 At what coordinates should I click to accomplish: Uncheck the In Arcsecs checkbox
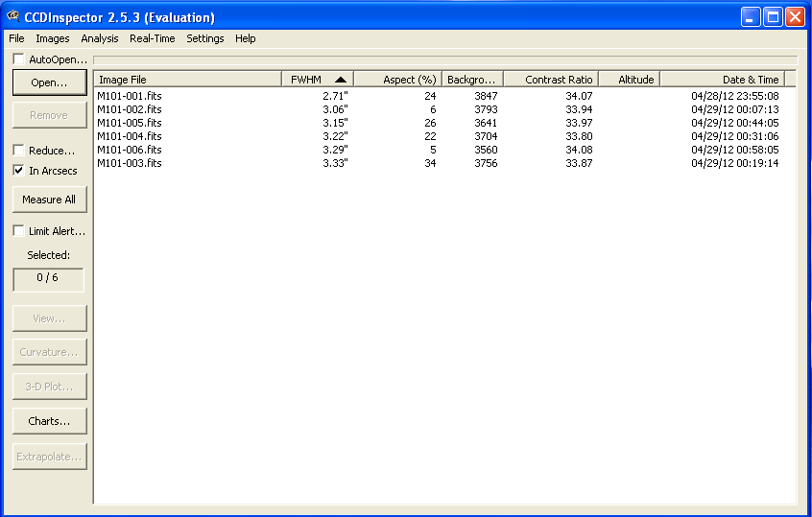click(18, 171)
